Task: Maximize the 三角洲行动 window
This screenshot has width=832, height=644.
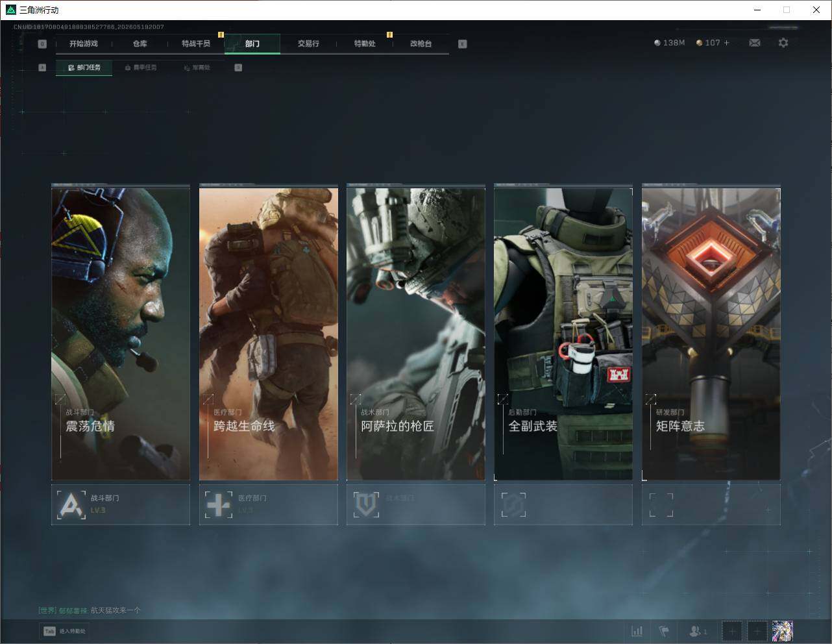Action: (787, 10)
